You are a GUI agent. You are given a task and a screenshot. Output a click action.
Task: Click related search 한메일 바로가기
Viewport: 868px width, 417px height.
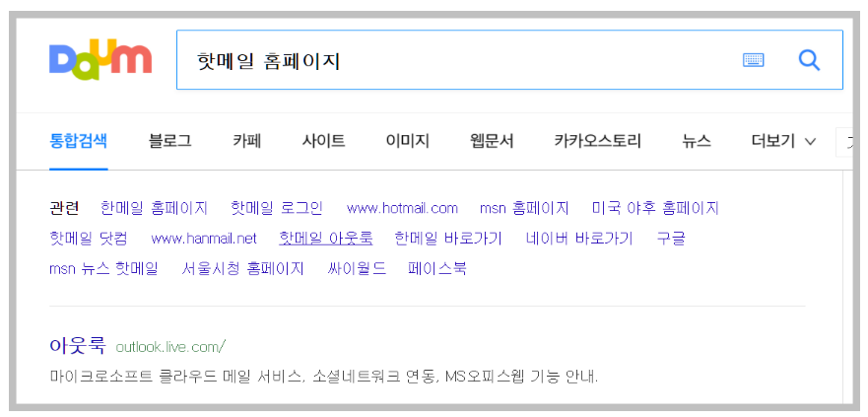pyautogui.click(x=448, y=239)
